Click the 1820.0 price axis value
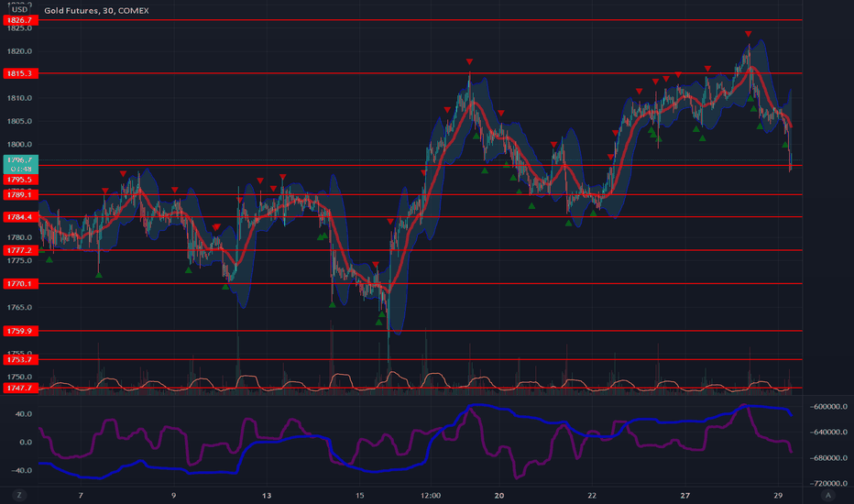Image resolution: width=854 pixels, height=504 pixels. pos(19,51)
